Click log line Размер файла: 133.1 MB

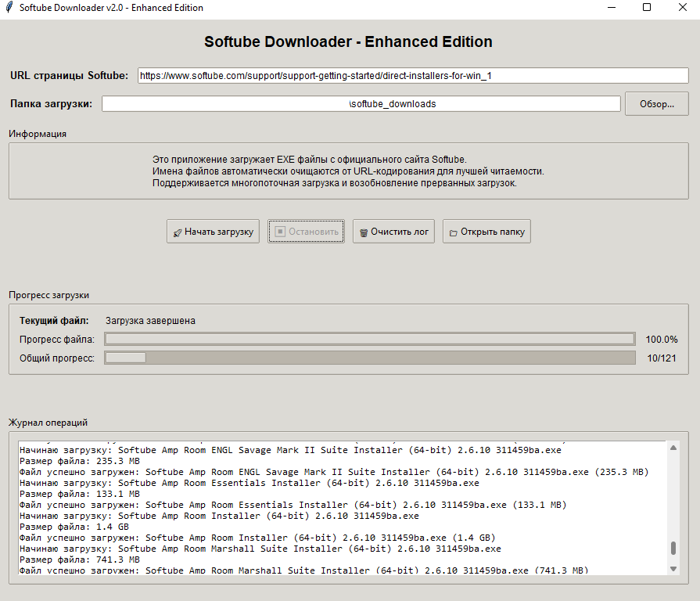click(80, 494)
